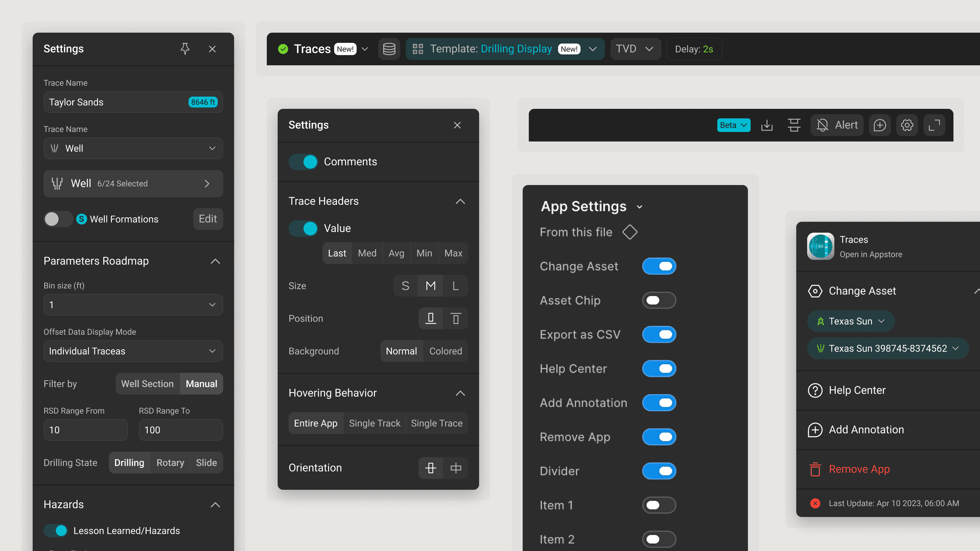Viewport: 980px width, 551px height.
Task: Click the blue S badge beside Well Formations
Action: [x=81, y=219]
